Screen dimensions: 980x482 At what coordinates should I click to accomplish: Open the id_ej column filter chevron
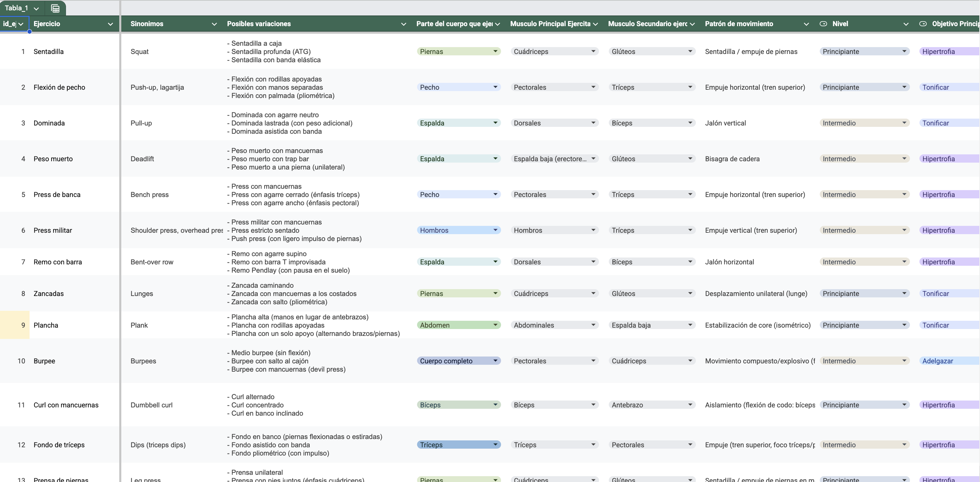tap(21, 24)
